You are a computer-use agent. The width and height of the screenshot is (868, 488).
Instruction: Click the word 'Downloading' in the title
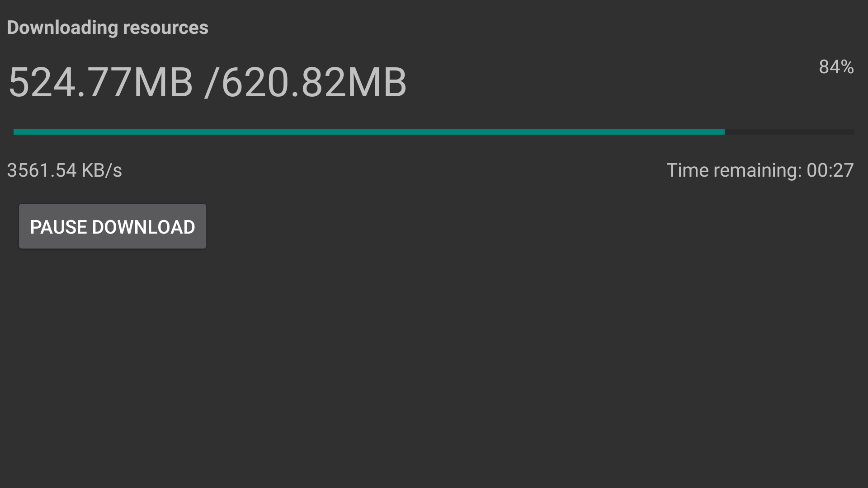pyautogui.click(x=62, y=28)
